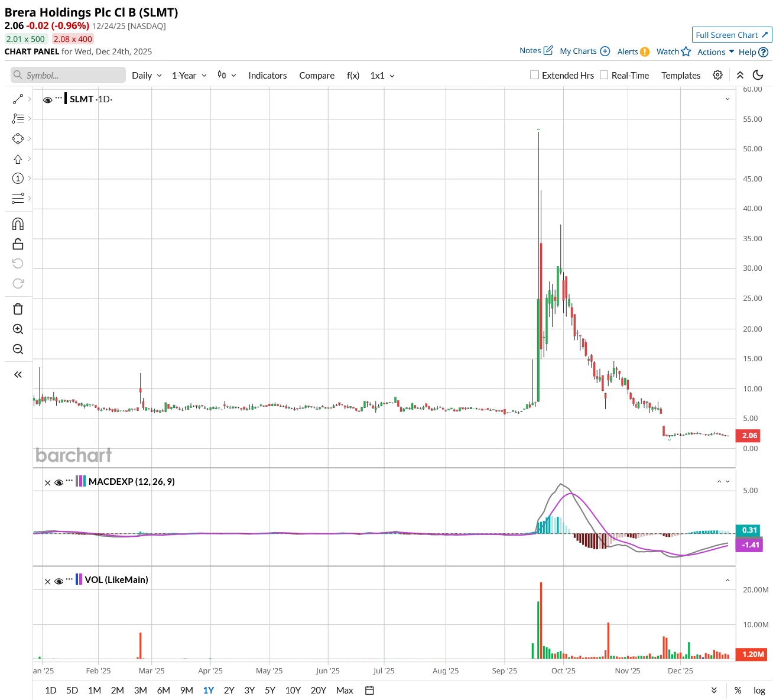This screenshot has width=773, height=700.
Task: Move the VOL pane up
Action: coord(727,581)
